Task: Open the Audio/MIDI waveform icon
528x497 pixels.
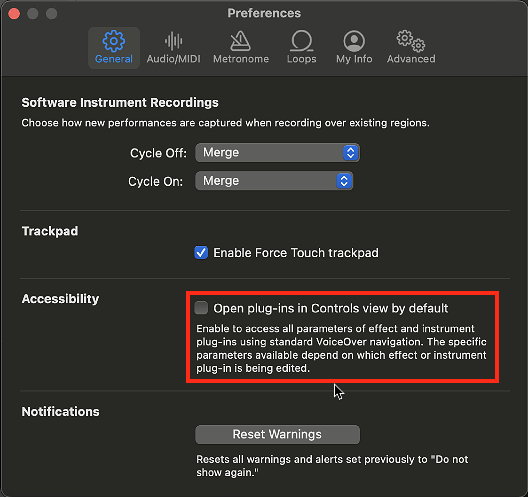Action: [173, 41]
